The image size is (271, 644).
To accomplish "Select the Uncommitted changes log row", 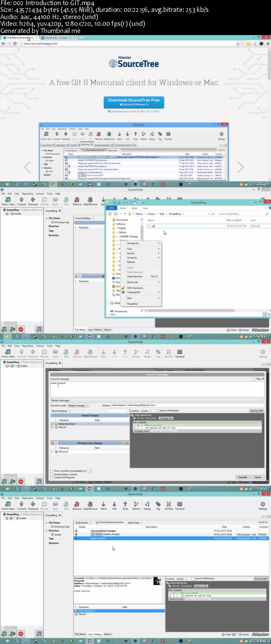I will point(171,530).
